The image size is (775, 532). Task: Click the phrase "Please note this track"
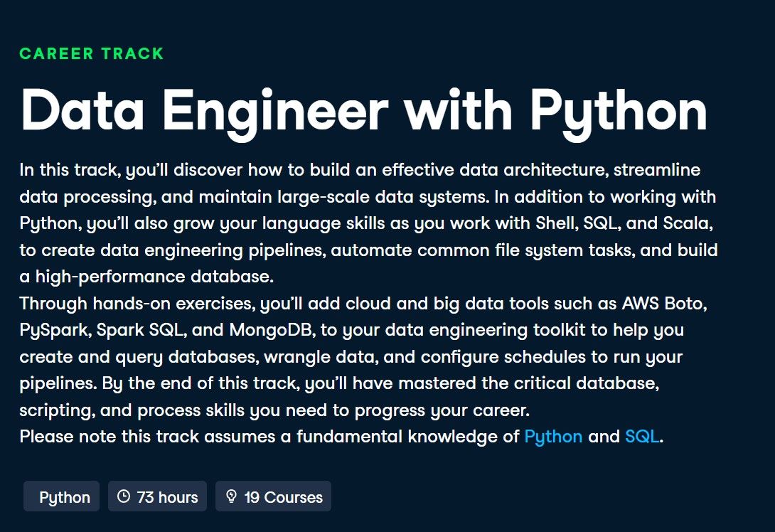(102, 437)
